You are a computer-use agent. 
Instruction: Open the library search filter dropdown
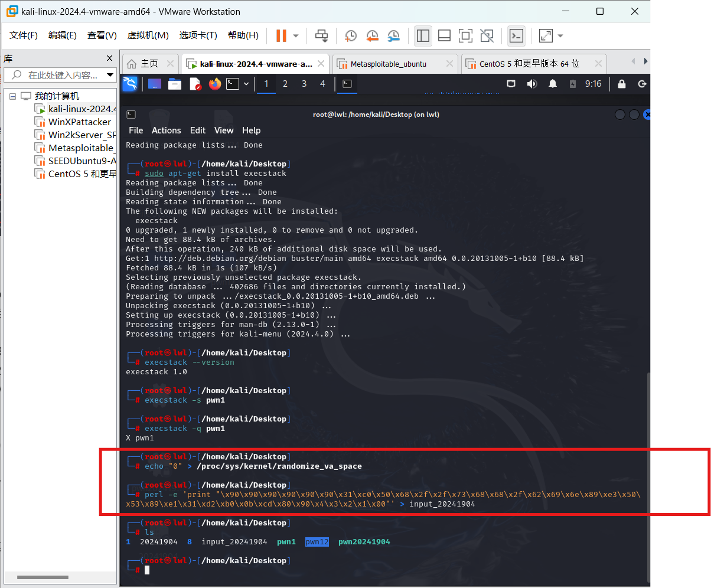pos(110,75)
